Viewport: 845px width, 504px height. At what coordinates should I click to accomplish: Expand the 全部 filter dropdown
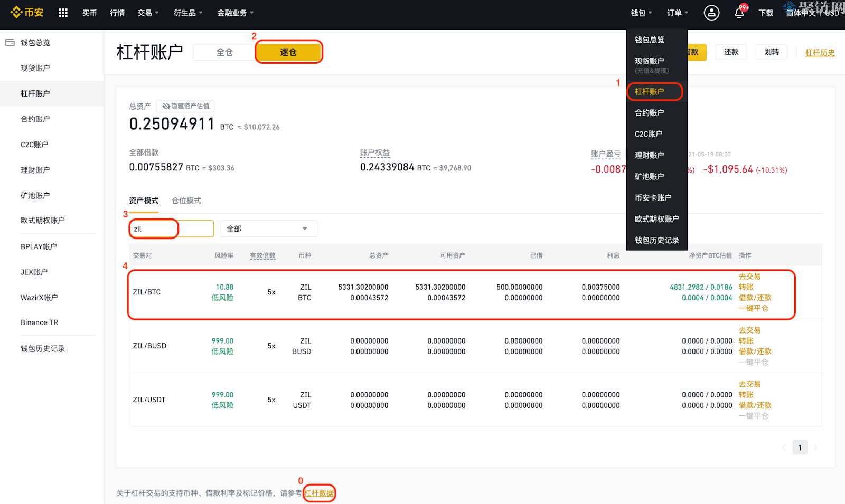(x=268, y=229)
